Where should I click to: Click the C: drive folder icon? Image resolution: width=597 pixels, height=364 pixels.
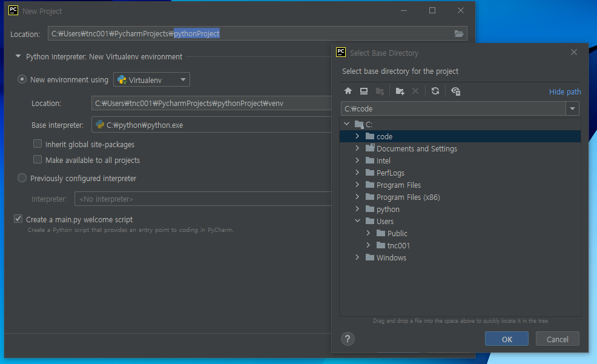click(359, 124)
